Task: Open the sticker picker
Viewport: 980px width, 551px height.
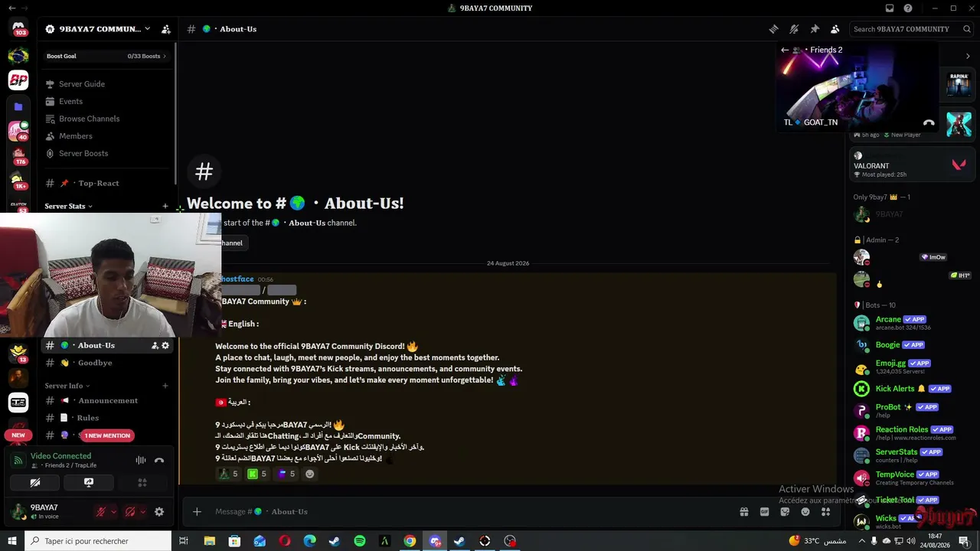Action: [785, 512]
